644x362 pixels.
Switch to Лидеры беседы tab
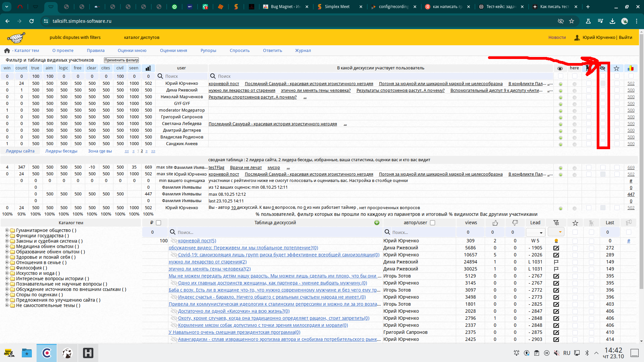pos(61,151)
